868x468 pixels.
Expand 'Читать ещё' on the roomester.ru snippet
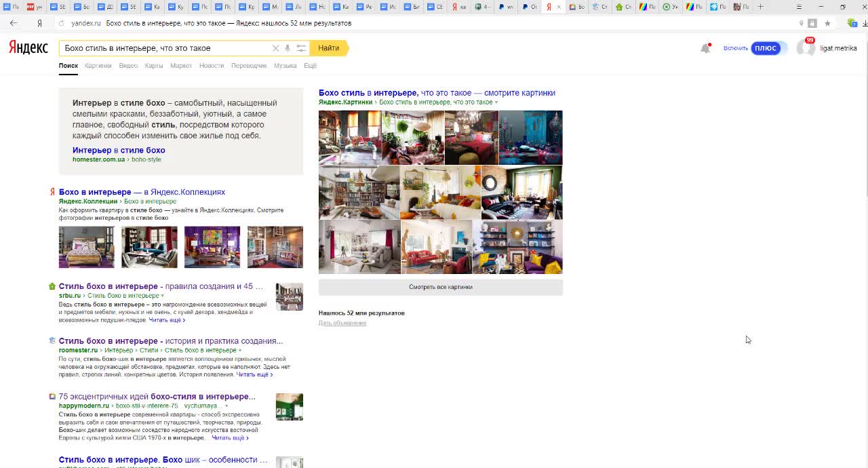point(254,374)
